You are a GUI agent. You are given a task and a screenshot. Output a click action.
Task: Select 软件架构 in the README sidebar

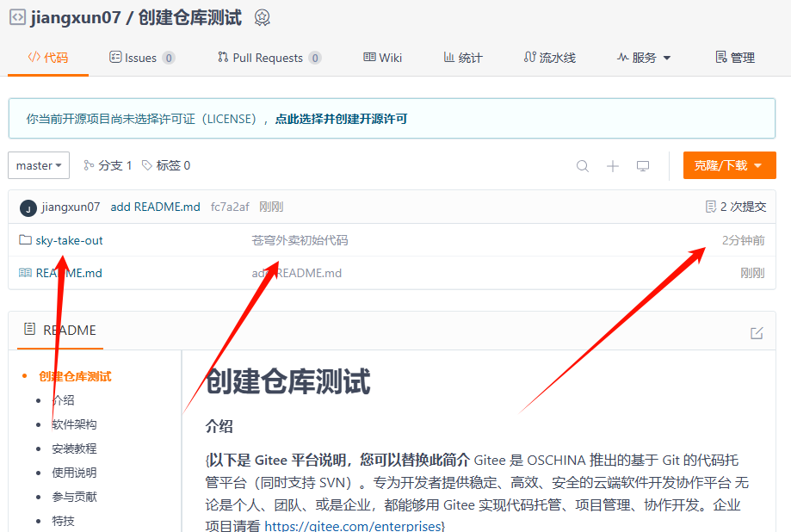pos(73,424)
